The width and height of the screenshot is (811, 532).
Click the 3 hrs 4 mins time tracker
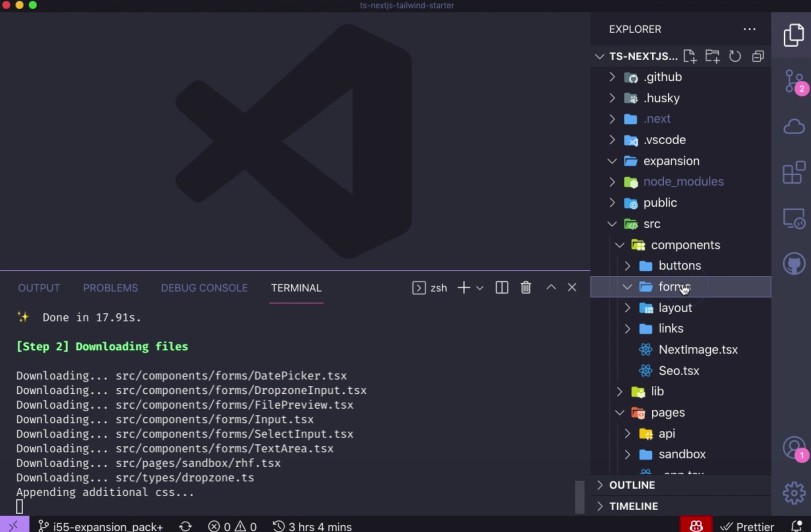tap(312, 526)
